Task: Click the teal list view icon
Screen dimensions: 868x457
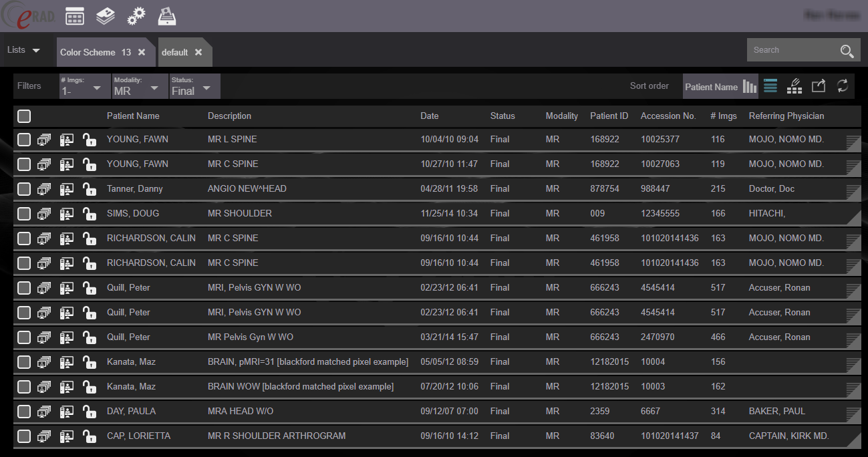Action: 770,86
